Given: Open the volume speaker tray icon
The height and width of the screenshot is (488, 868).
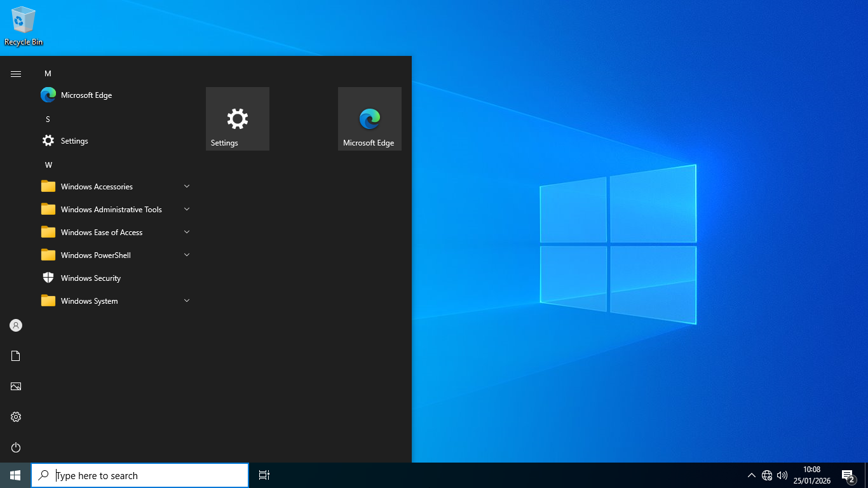Looking at the screenshot, I should (782, 475).
